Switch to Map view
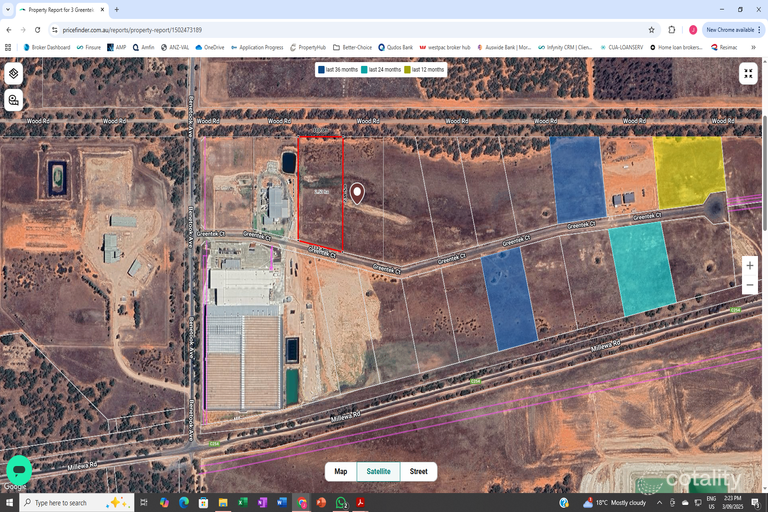The image size is (768, 512). point(341,471)
